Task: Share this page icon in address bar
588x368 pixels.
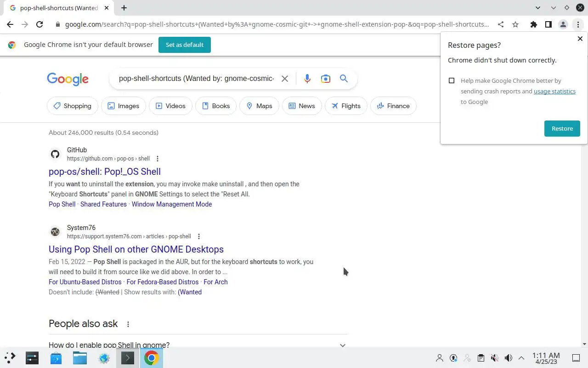Action: coord(501,24)
